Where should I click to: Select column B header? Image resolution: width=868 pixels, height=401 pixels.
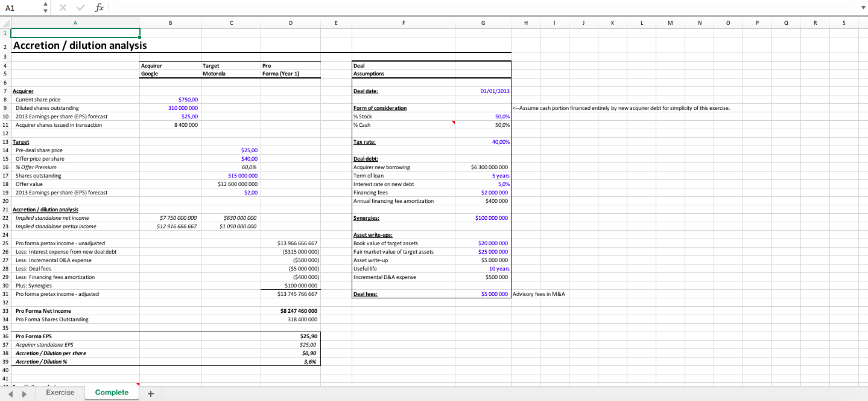170,23
